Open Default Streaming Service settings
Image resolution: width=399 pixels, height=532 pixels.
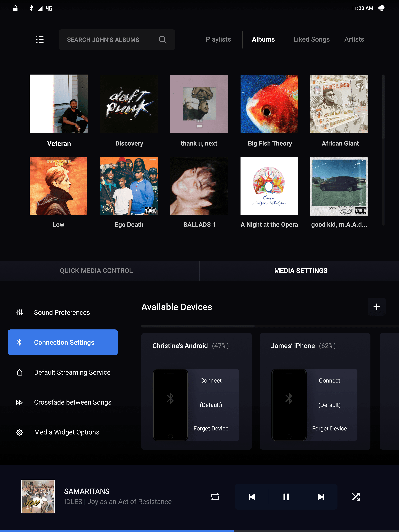pos(63,372)
